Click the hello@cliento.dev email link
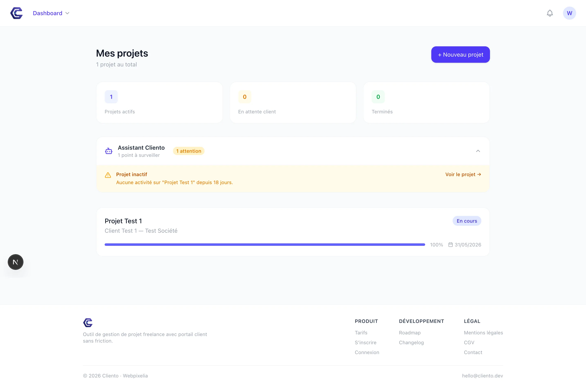The height and width of the screenshot is (392, 586). tap(482, 376)
